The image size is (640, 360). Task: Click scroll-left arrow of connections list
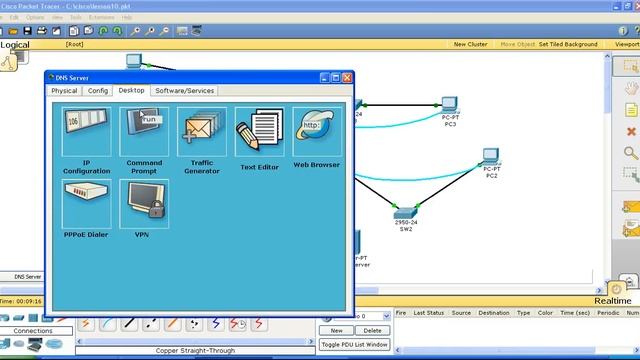coord(80,341)
